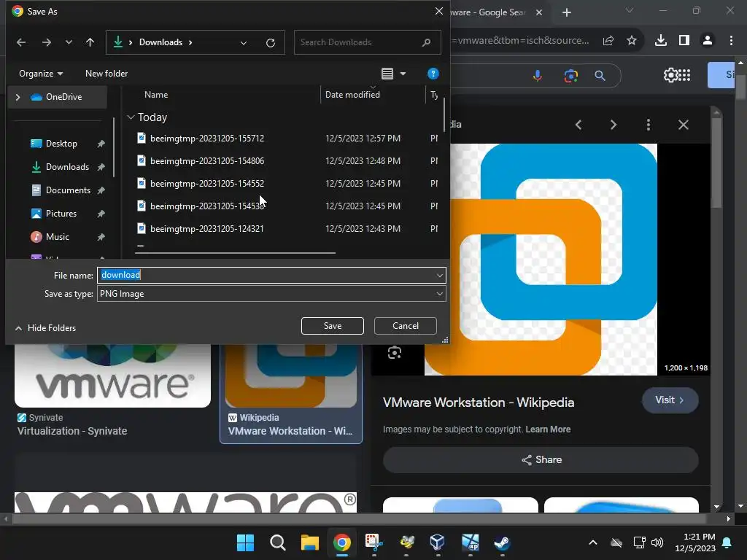Screen dimensions: 747x560
Task: Search by voice microphone icon
Action: [538, 76]
